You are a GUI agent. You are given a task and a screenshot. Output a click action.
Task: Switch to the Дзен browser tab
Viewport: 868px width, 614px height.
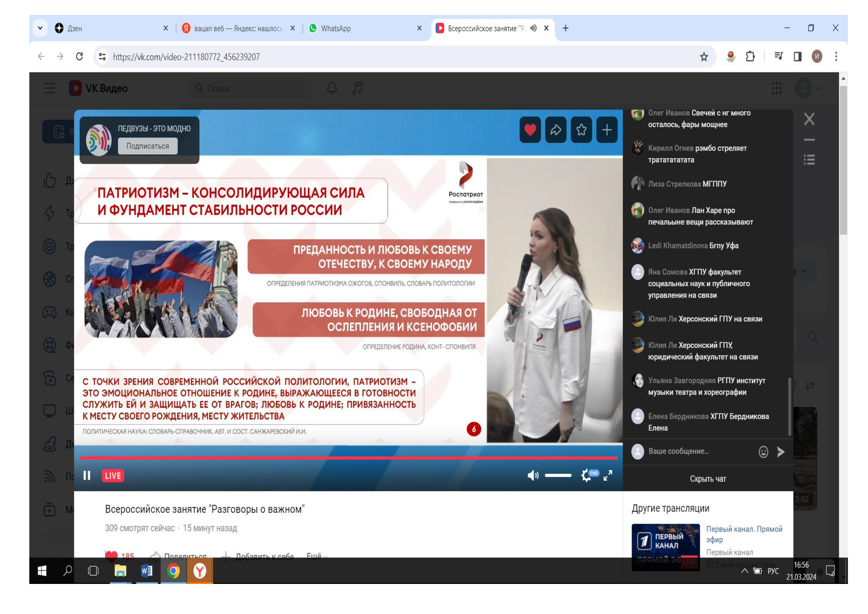pyautogui.click(x=75, y=28)
